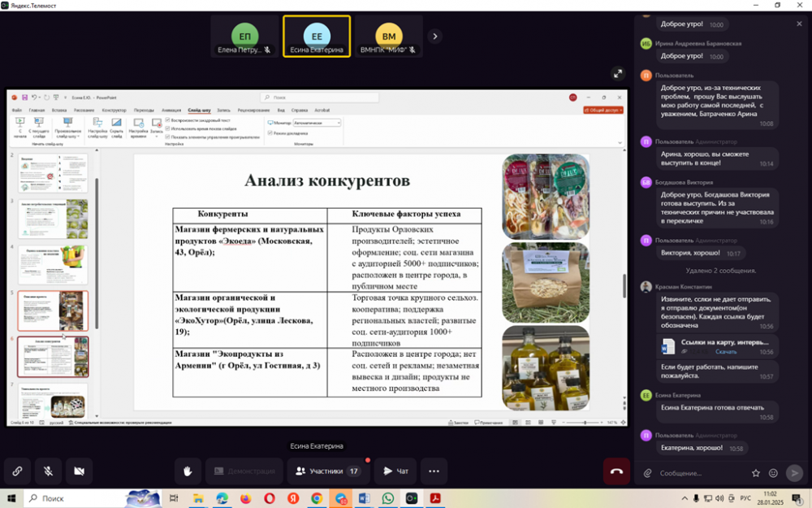
Task: Unmute the microphone
Action: pos(48,471)
